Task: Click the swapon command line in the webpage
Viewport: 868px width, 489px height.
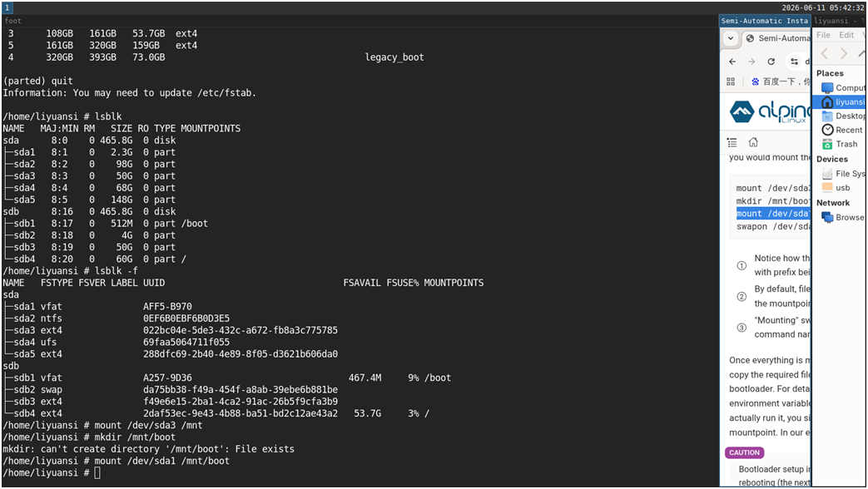Action: (773, 226)
